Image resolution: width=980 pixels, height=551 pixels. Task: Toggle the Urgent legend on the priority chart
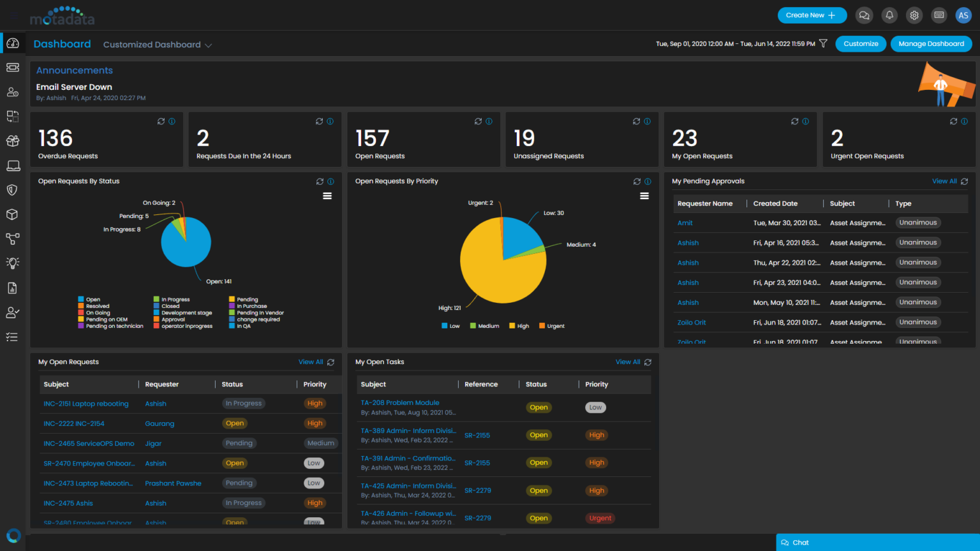(x=553, y=326)
